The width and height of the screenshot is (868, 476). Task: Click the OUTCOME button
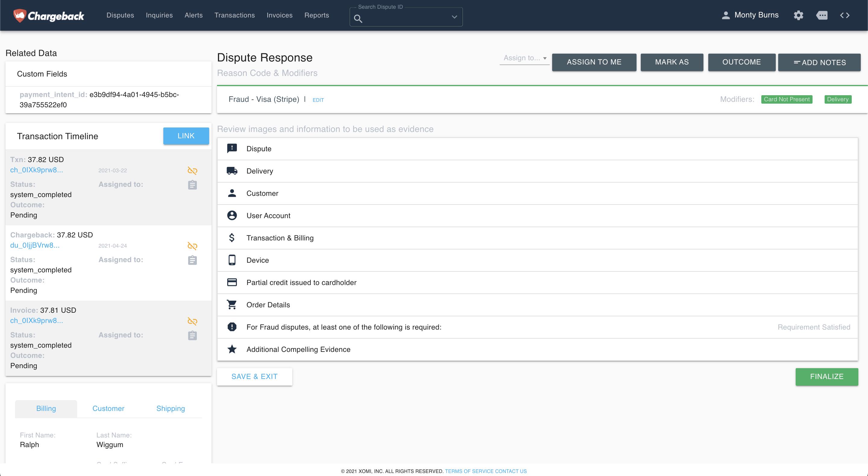tap(742, 62)
